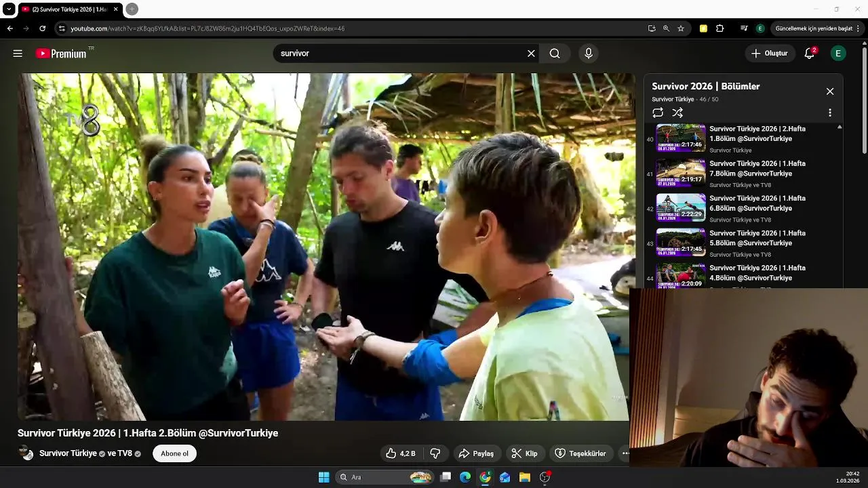Click the magnifier search button

555,54
